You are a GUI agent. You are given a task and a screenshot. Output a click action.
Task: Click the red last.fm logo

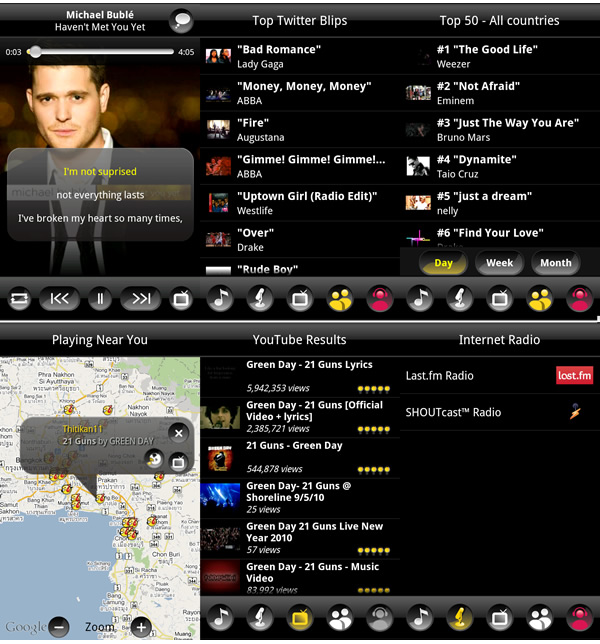pos(574,375)
